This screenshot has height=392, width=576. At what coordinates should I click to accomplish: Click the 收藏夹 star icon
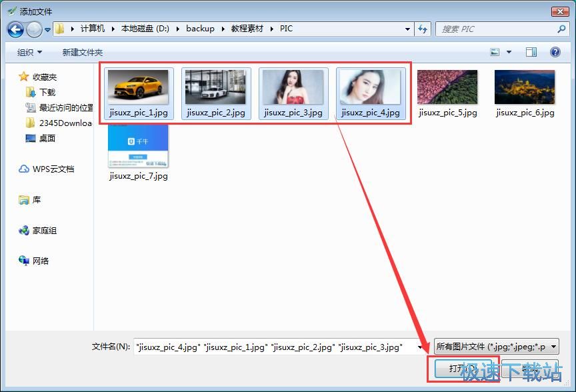[24, 77]
